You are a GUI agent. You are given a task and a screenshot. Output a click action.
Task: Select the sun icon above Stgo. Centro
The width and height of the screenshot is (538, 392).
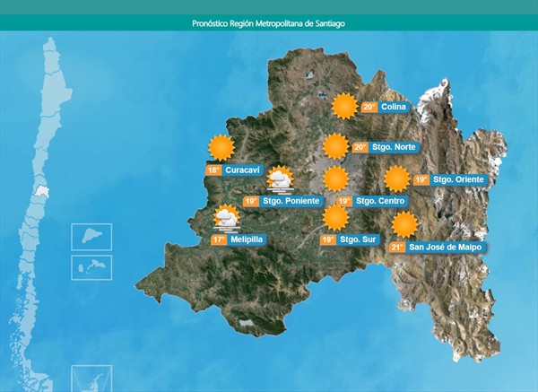335,179
